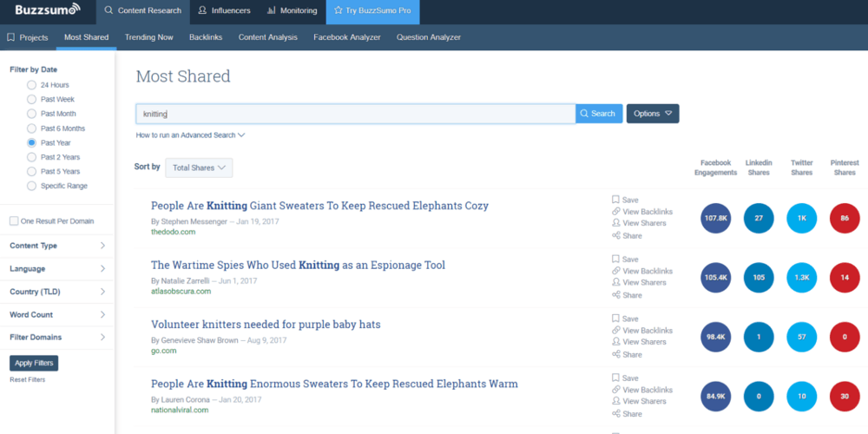Open the Influencers tab
Image resolution: width=868 pixels, height=434 pixels.
(x=224, y=10)
